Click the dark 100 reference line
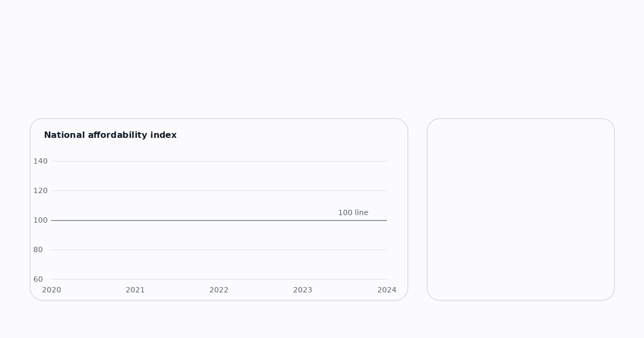 (x=219, y=220)
